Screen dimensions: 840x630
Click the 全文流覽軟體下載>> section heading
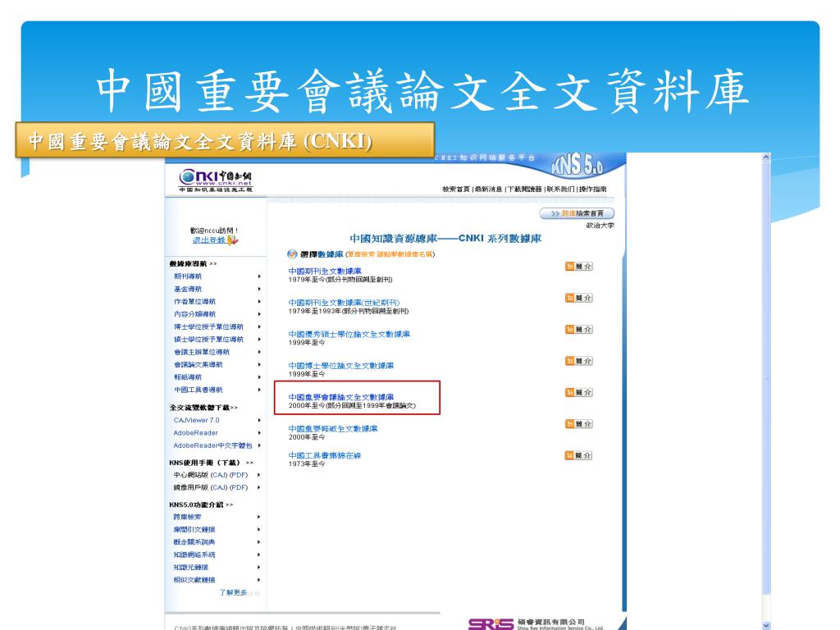pos(203,408)
